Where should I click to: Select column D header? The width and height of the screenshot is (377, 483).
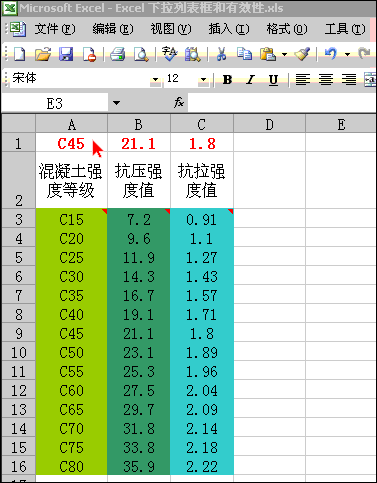(x=269, y=124)
